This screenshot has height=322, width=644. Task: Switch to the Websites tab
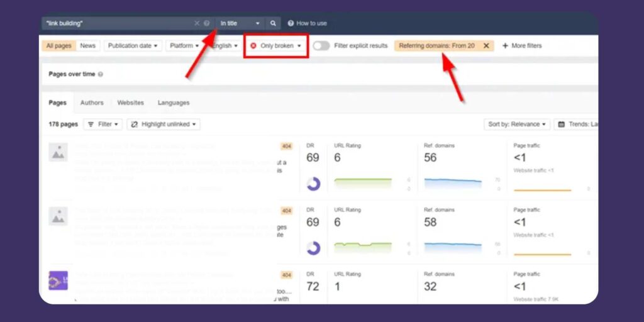tap(130, 103)
